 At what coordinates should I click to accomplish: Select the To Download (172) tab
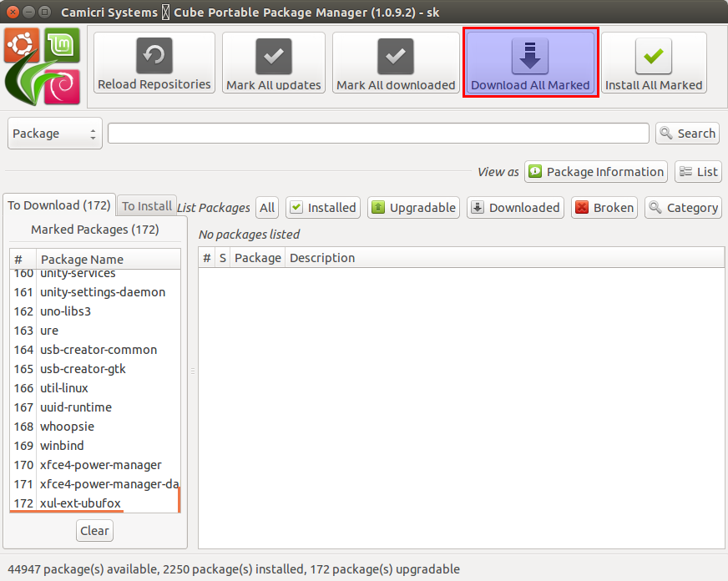(59, 205)
